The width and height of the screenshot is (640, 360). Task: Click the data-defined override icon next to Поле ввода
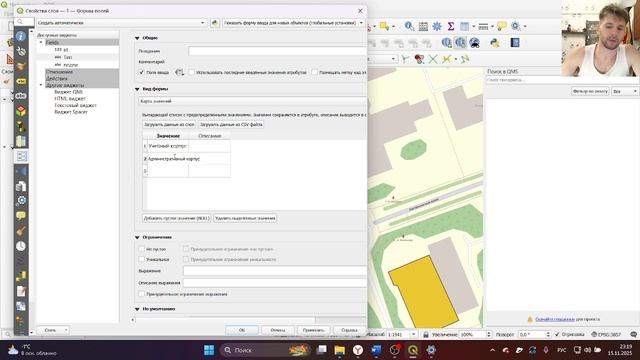coord(179,72)
